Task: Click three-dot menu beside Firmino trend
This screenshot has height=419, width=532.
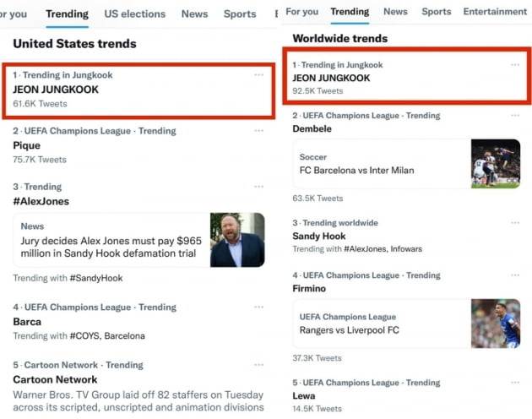Action: click(x=515, y=275)
